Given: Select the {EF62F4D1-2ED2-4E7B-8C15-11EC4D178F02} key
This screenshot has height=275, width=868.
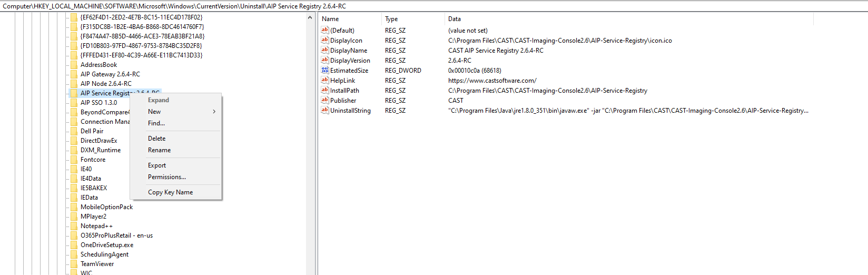Looking at the screenshot, I should (x=141, y=17).
